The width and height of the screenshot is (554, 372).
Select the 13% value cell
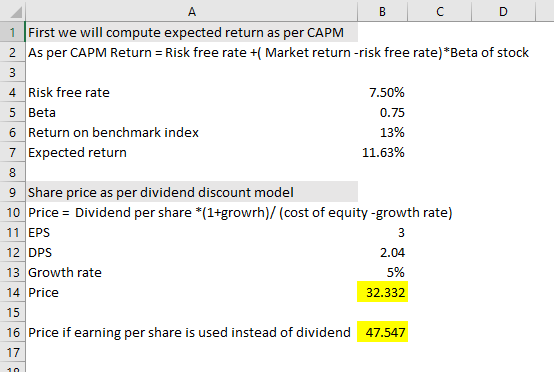tap(383, 132)
